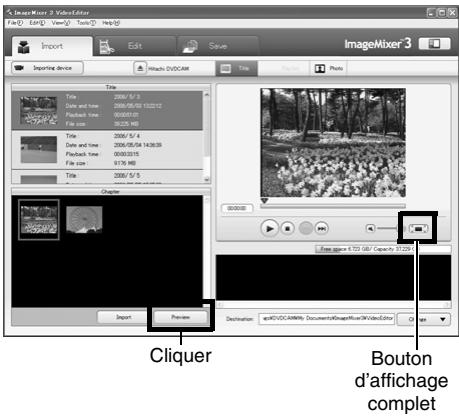Open the View menu
459x417 pixels.
(61, 23)
